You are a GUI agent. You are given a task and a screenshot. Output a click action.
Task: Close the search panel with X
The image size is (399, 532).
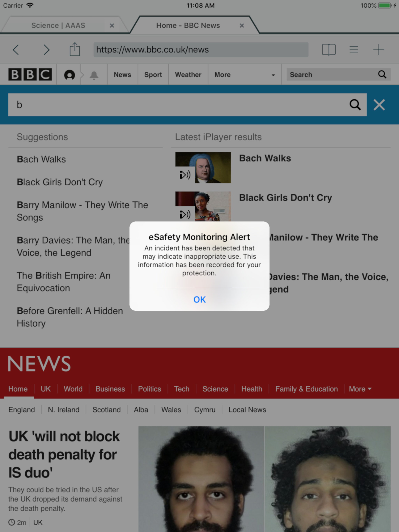[x=379, y=105]
